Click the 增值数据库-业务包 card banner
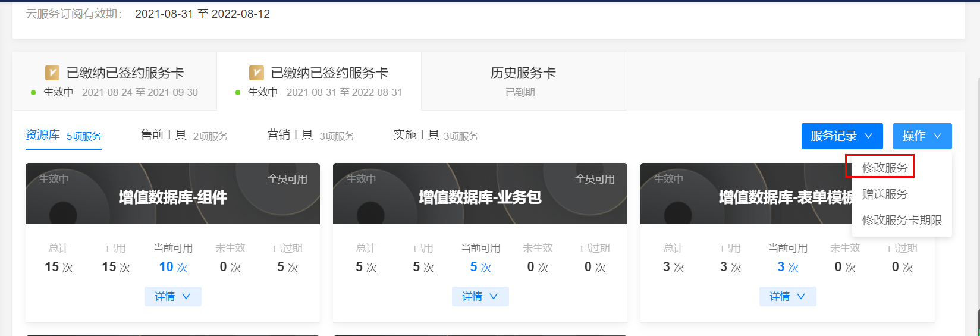 [480, 194]
